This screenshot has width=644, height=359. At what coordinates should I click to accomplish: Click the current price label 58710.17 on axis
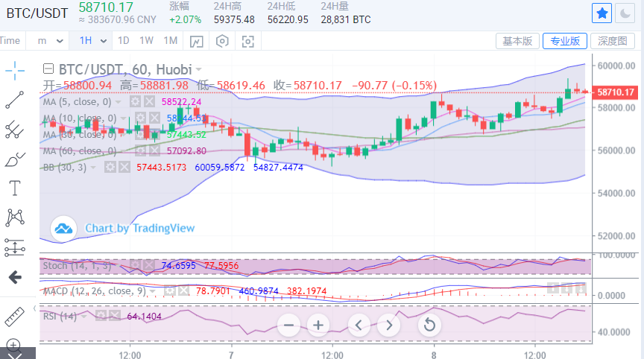pyautogui.click(x=615, y=92)
